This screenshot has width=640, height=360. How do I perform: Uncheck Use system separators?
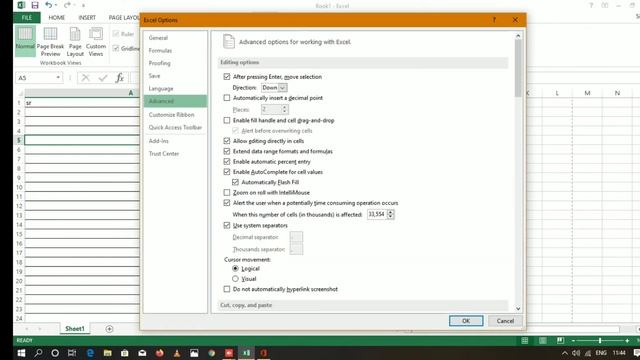click(227, 225)
